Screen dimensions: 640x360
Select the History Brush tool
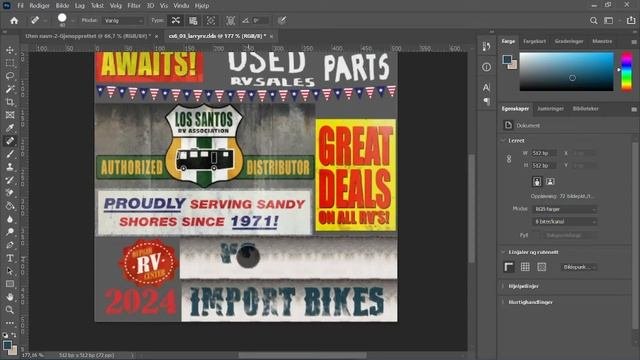pos(10,180)
